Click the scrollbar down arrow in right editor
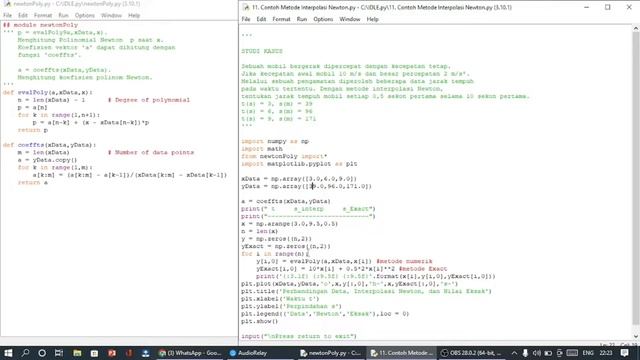640x360 pixels. pyautogui.click(x=636, y=336)
